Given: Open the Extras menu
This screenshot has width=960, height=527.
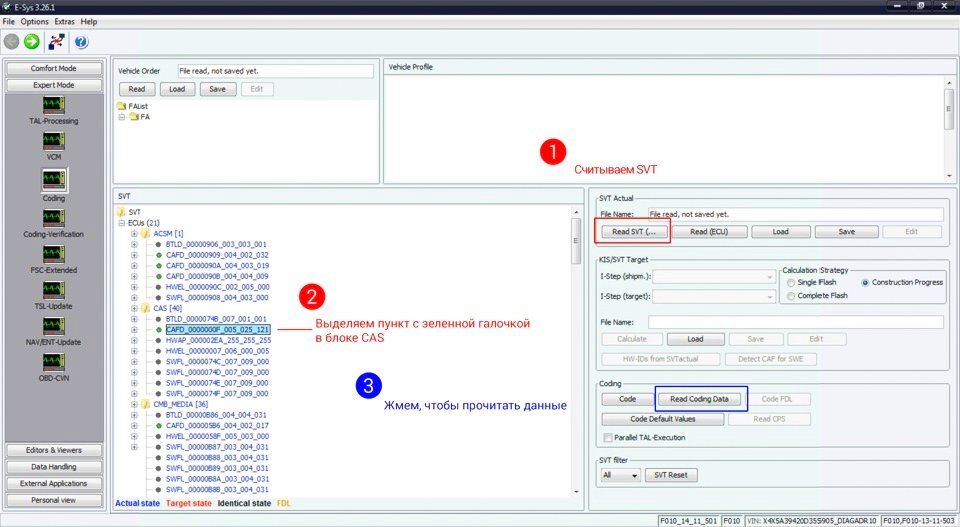Looking at the screenshot, I should click(x=64, y=21).
